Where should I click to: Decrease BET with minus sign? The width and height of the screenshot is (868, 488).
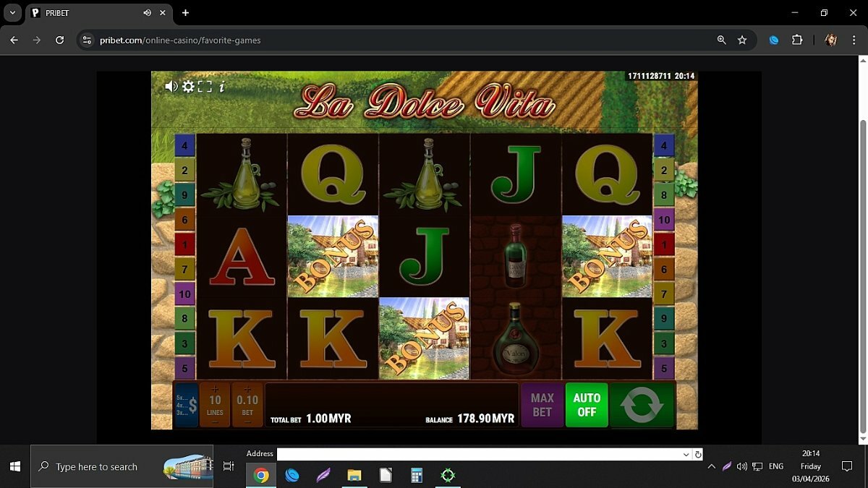pyautogui.click(x=247, y=421)
